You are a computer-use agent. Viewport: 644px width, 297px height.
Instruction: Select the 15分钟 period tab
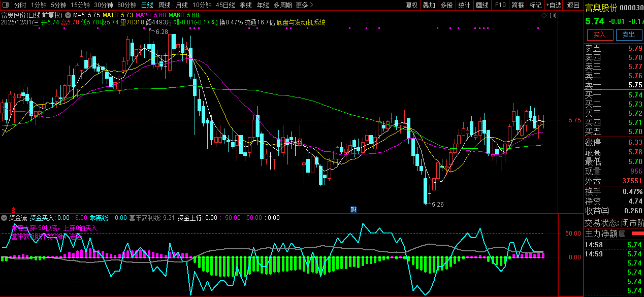pyautogui.click(x=80, y=5)
